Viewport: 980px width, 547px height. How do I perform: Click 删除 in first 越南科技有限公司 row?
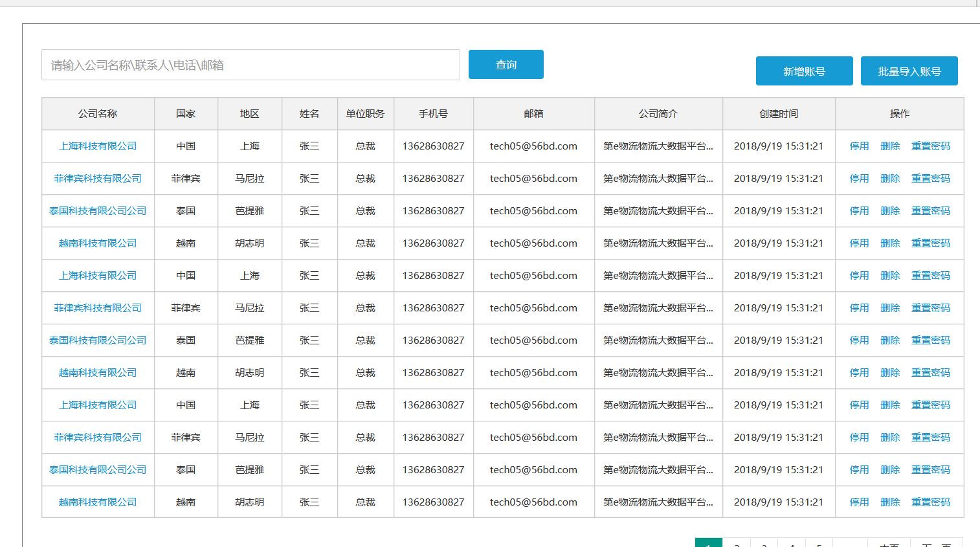[890, 243]
